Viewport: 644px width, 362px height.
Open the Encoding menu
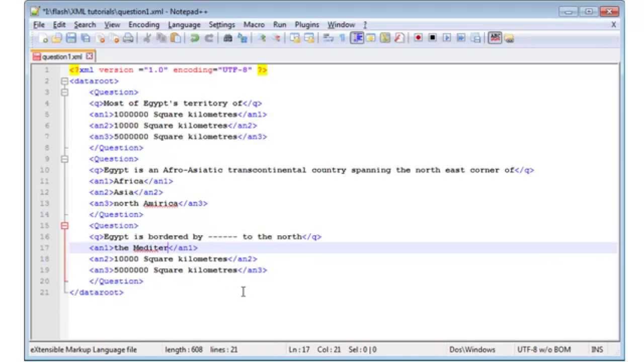[144, 25]
